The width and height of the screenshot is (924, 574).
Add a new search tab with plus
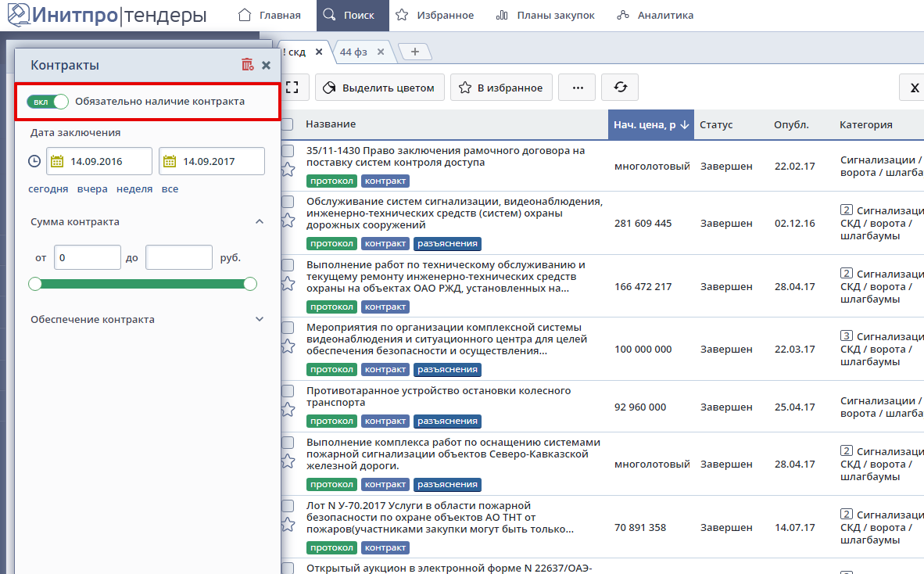pyautogui.click(x=415, y=52)
